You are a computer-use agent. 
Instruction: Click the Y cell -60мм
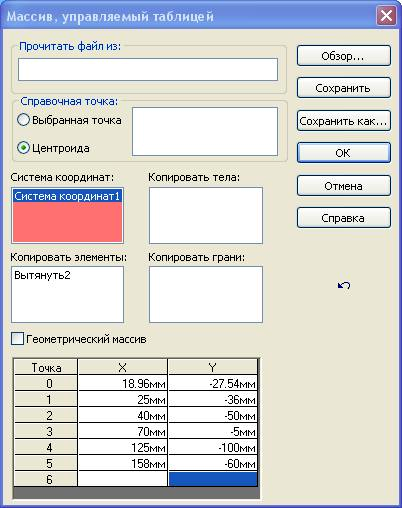tap(213, 463)
